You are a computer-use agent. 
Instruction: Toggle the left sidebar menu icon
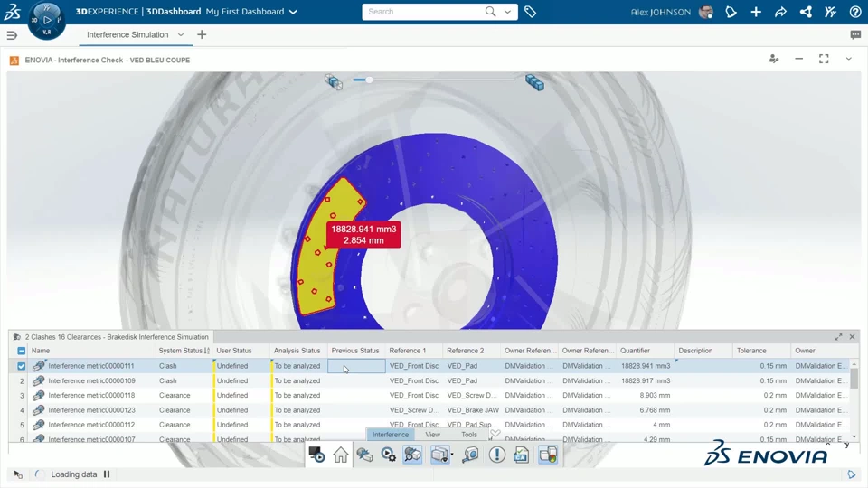12,35
